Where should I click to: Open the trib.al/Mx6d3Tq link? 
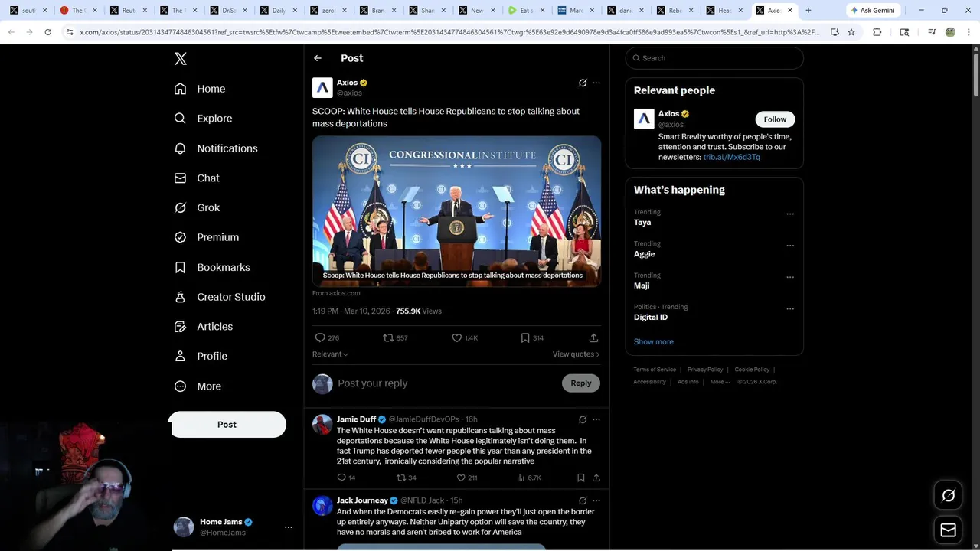pos(732,157)
